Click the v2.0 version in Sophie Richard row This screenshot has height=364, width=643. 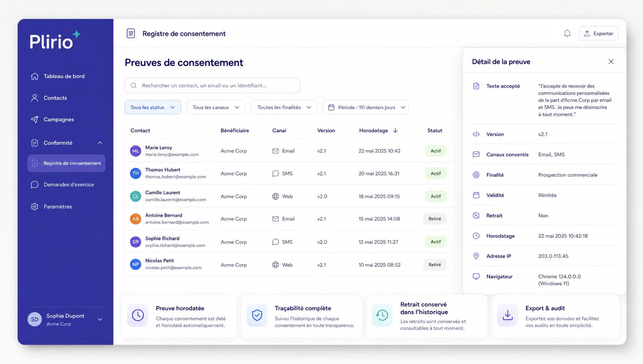point(322,242)
